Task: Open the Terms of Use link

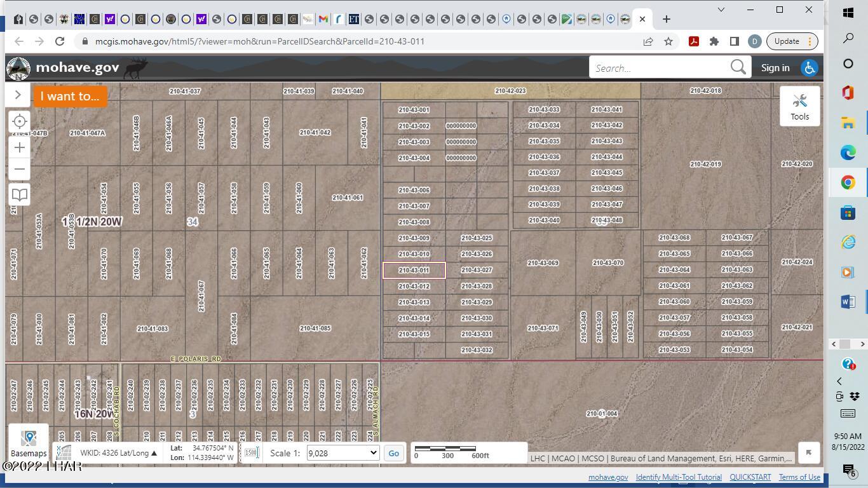Action: point(799,477)
